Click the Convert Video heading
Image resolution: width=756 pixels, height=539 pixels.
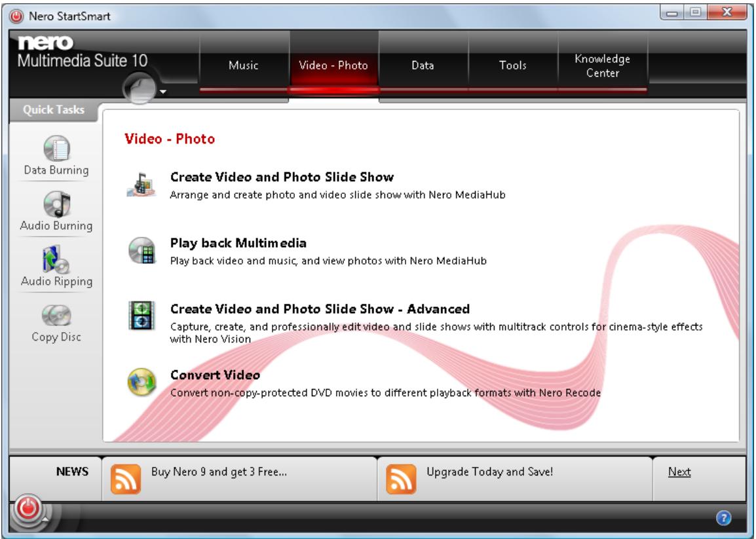[215, 375]
